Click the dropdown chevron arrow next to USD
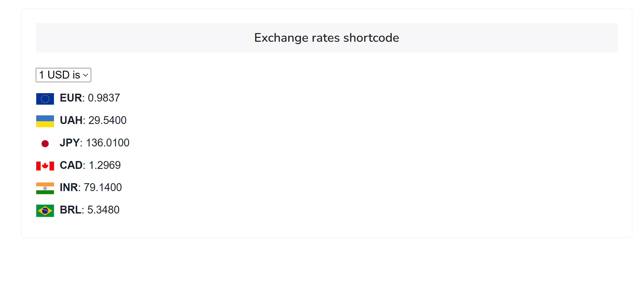 [x=85, y=75]
